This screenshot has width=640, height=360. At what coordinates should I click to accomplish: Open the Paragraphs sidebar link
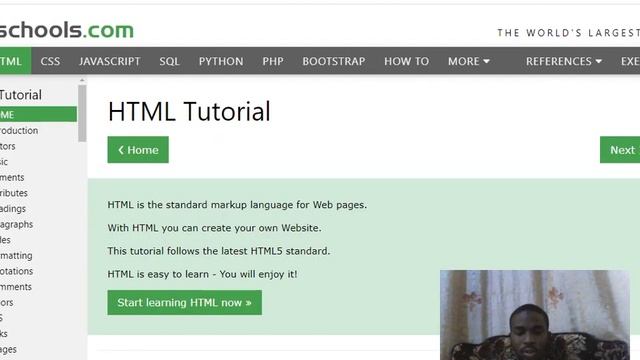tap(17, 224)
